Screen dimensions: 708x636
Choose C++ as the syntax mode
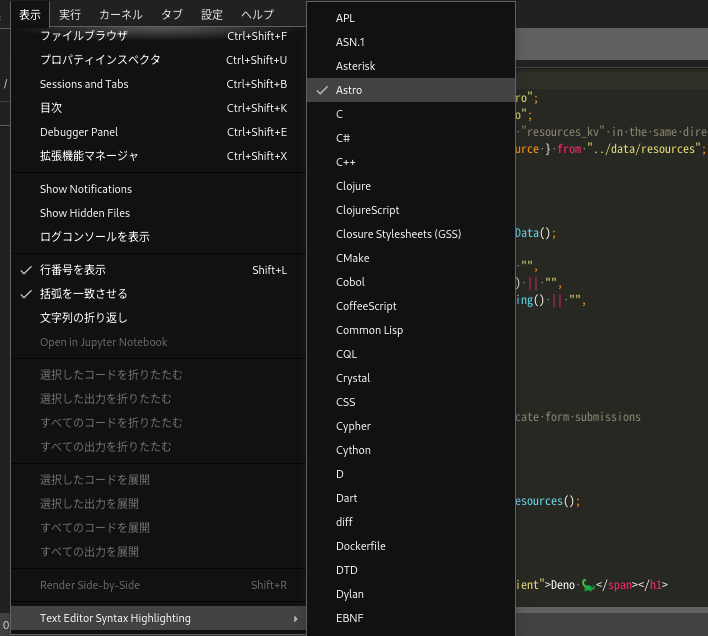346,162
